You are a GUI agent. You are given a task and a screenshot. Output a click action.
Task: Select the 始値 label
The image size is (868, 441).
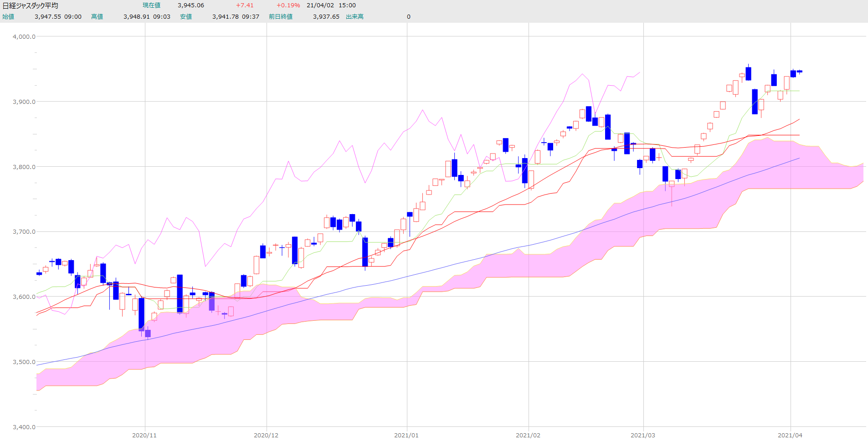[8, 17]
